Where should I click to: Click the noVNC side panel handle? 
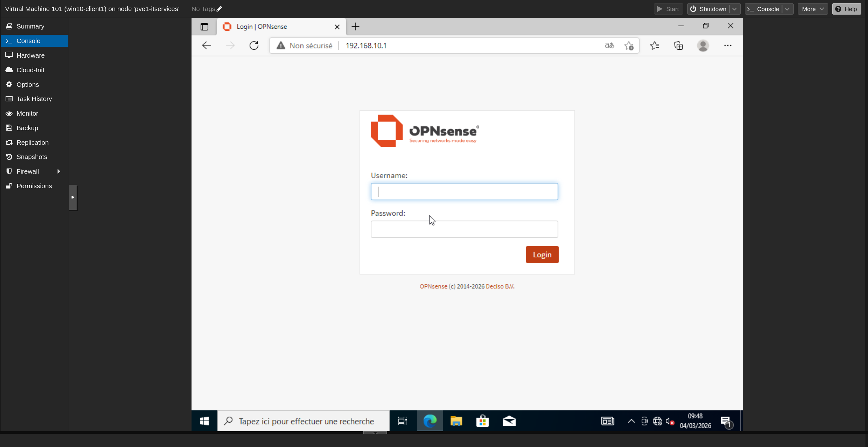point(73,197)
